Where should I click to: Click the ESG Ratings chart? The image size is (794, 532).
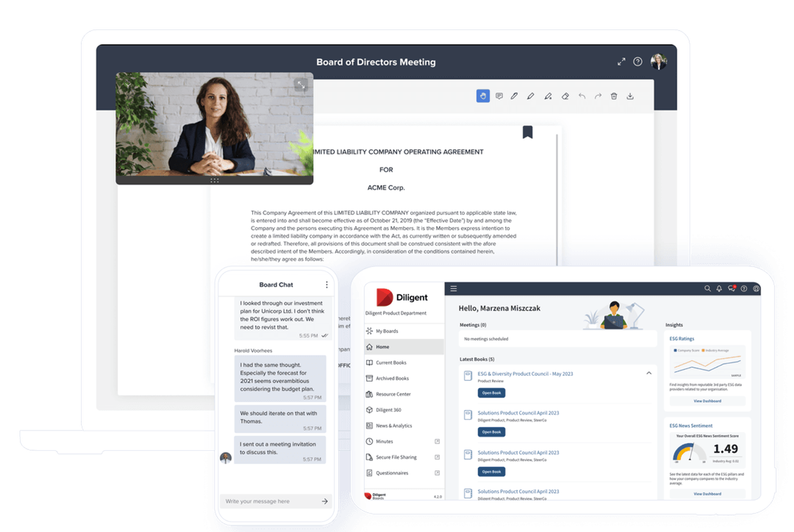pos(707,362)
